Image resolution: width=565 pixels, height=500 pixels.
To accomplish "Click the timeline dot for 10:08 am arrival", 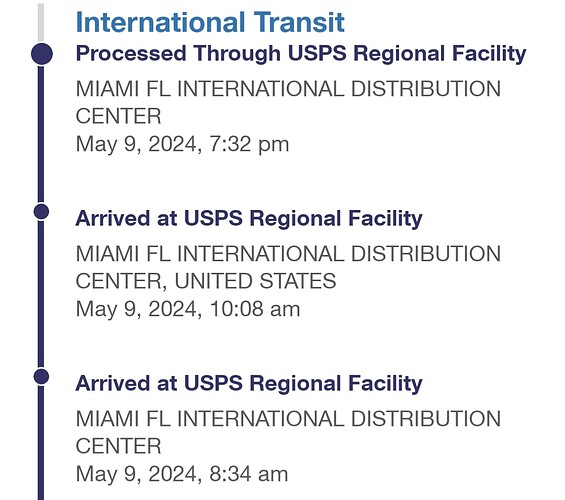I will click(41, 211).
